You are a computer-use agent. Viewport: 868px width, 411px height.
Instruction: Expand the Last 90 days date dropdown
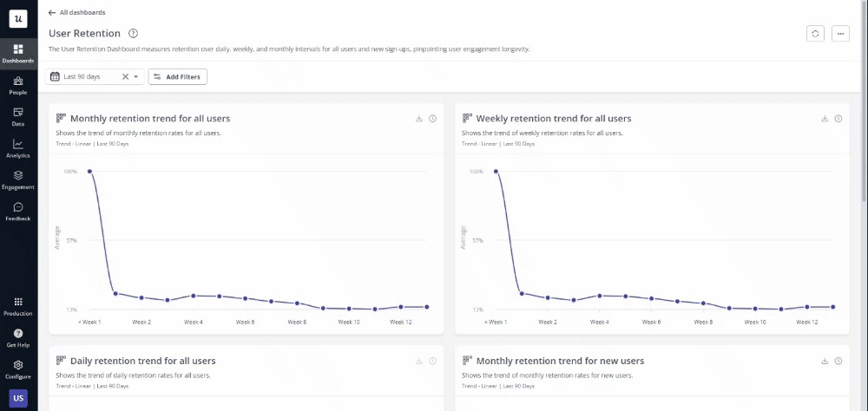(x=136, y=77)
